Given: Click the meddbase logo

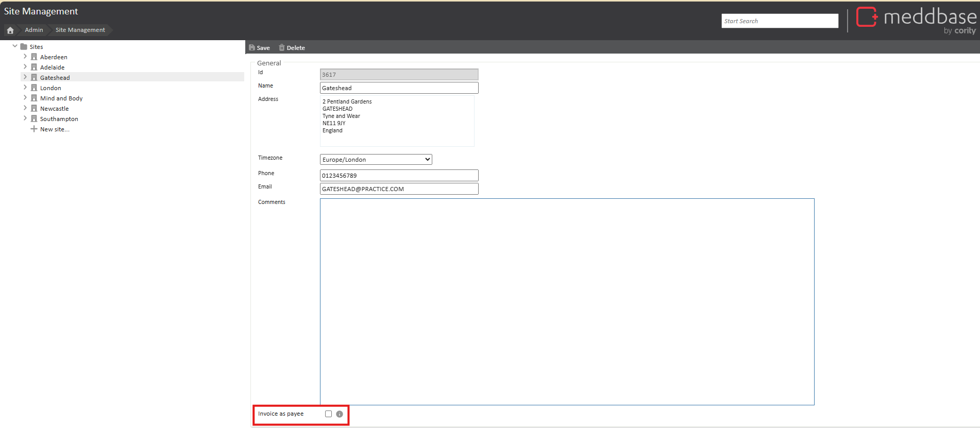Looking at the screenshot, I should point(916,20).
